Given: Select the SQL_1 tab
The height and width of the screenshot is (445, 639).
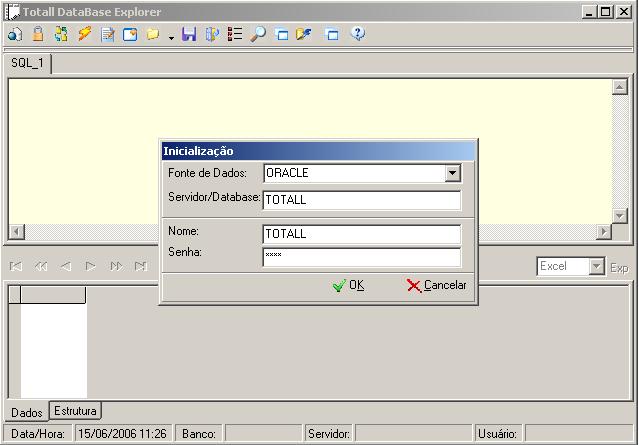Looking at the screenshot, I should pos(27,63).
